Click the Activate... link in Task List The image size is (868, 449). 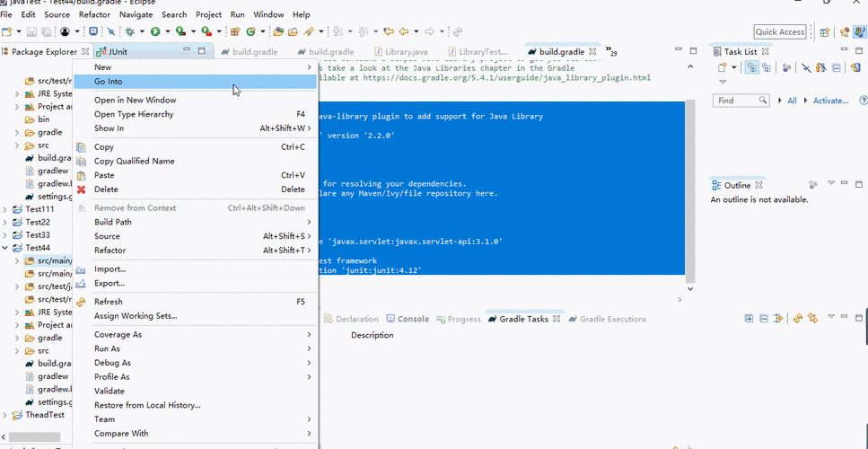[830, 101]
